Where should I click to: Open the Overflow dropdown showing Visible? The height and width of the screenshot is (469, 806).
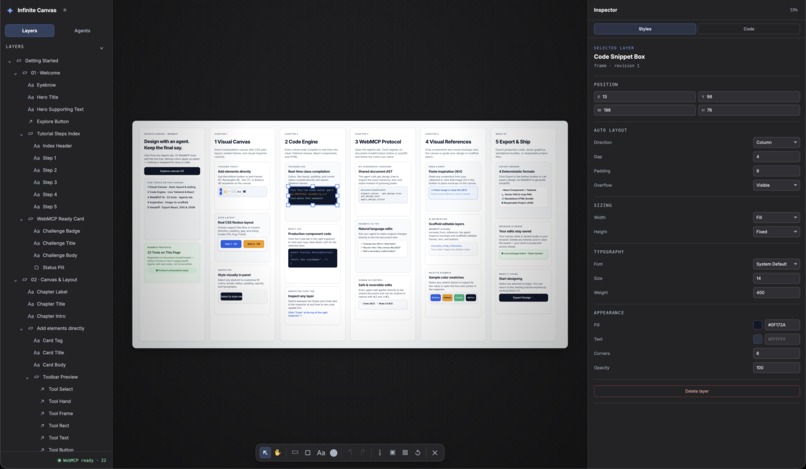pos(776,185)
